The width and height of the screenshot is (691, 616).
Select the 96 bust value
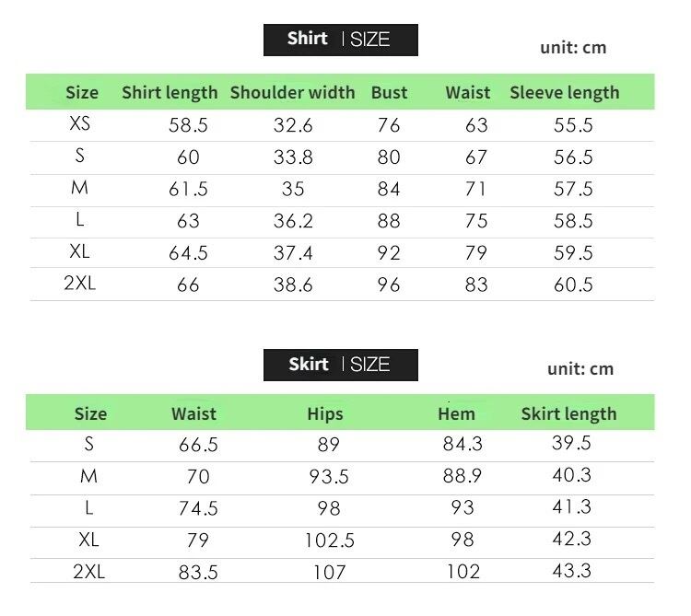pyautogui.click(x=389, y=285)
